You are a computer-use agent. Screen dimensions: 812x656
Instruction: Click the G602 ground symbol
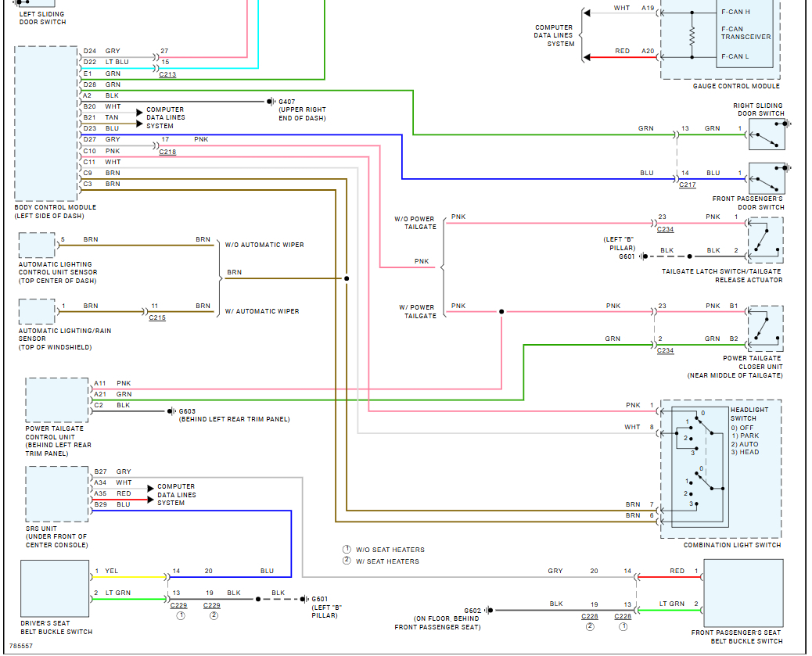[489, 611]
